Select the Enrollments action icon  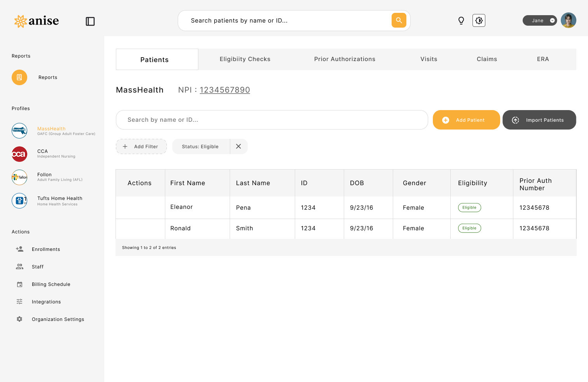pos(19,249)
